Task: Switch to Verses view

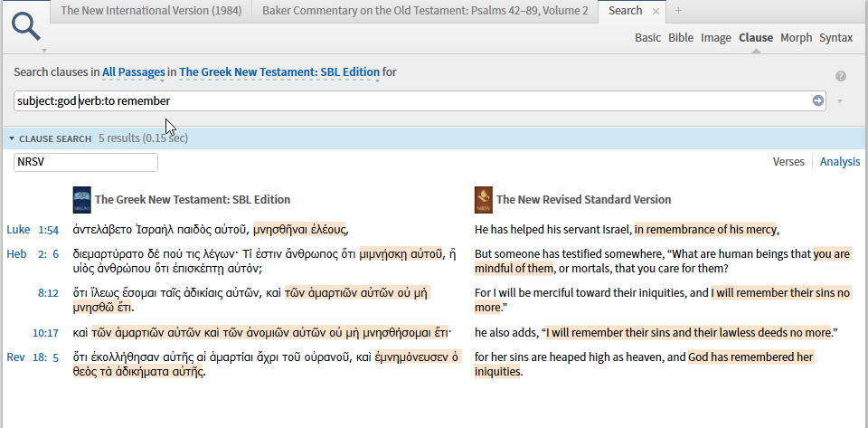Action: 788,162
